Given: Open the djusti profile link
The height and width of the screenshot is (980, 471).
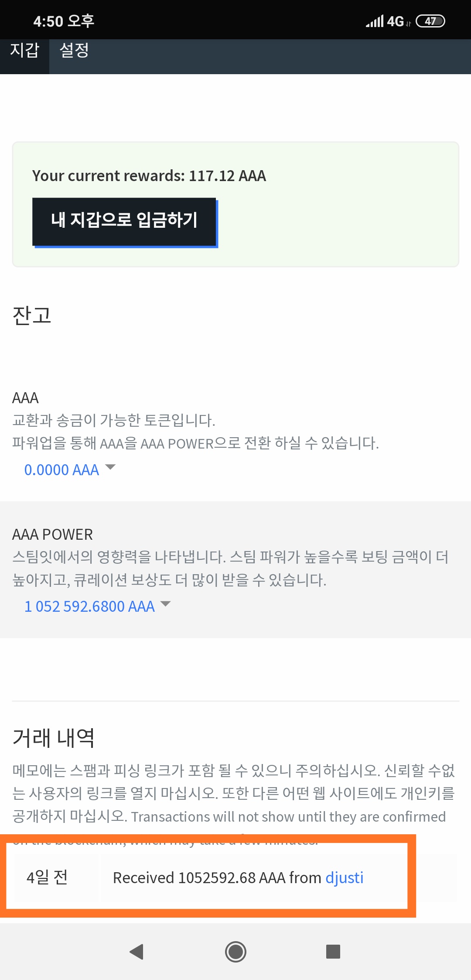Looking at the screenshot, I should coord(345,877).
